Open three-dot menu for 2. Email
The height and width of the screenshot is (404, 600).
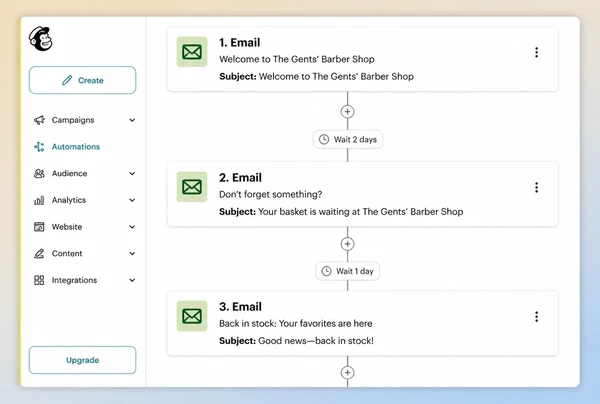[x=536, y=187]
